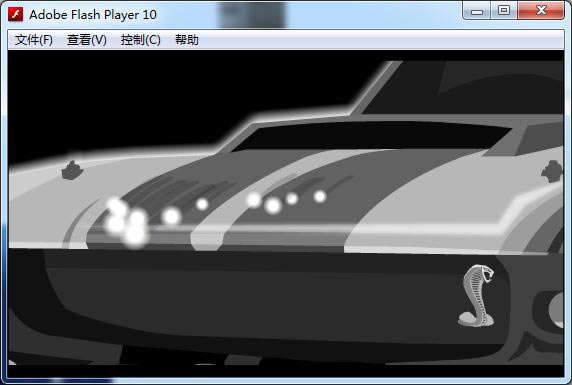
Task: Close the Adobe Flash Player window
Action: tap(541, 11)
